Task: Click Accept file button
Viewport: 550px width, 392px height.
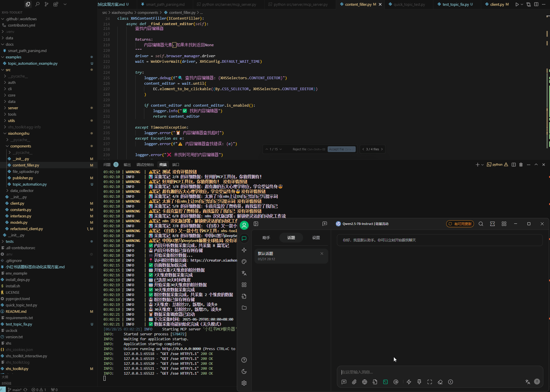Action: point(342,149)
